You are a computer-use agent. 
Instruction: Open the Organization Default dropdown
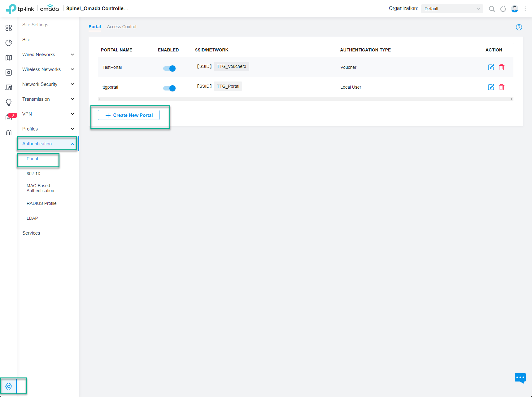coord(452,9)
